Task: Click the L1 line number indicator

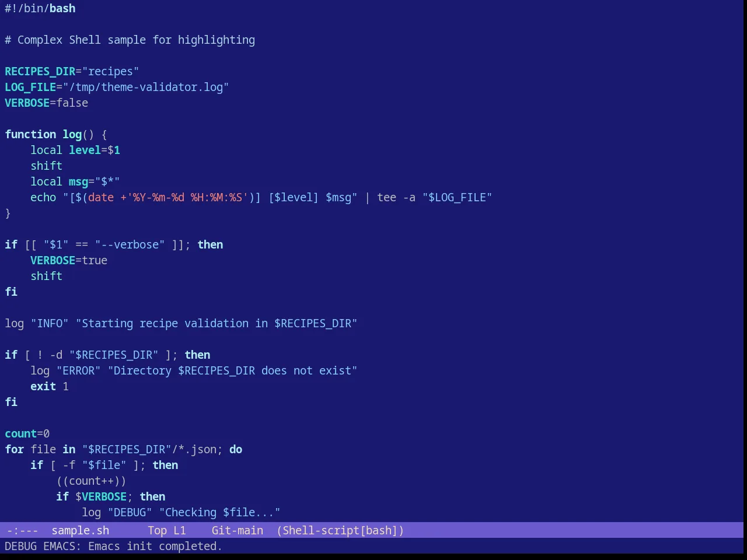Action: (x=180, y=530)
